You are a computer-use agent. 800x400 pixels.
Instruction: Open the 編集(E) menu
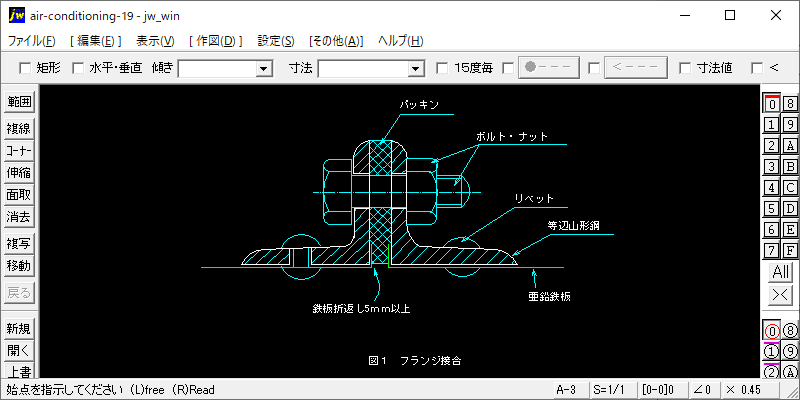(96, 41)
